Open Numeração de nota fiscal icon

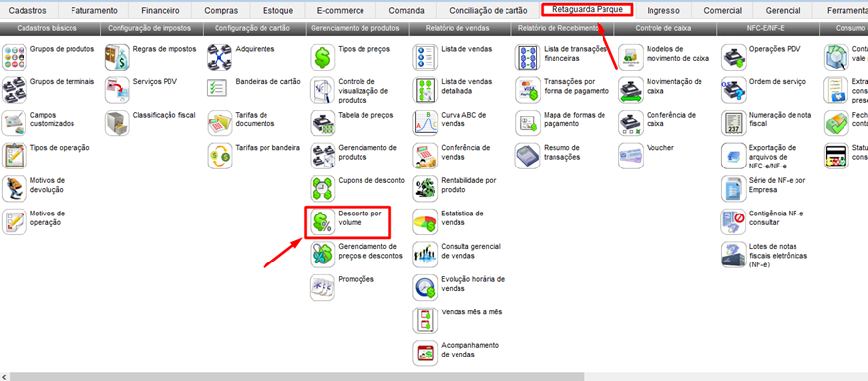click(x=733, y=123)
